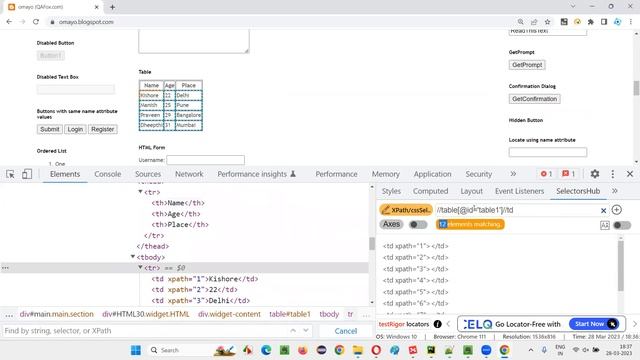Image resolution: width=640 pixels, height=360 pixels.
Task: Click the Register button on the page
Action: point(102,129)
